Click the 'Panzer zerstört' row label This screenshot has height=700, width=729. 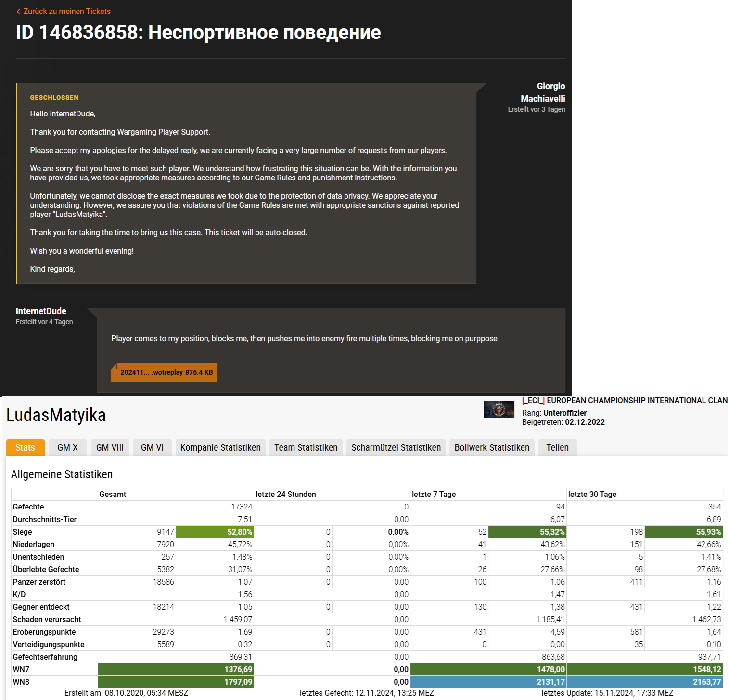pos(39,582)
